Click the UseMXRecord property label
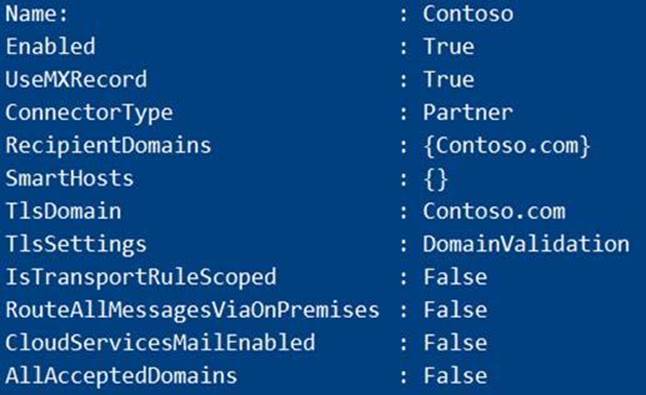Image resolution: width=646 pixels, height=395 pixels. click(x=76, y=79)
